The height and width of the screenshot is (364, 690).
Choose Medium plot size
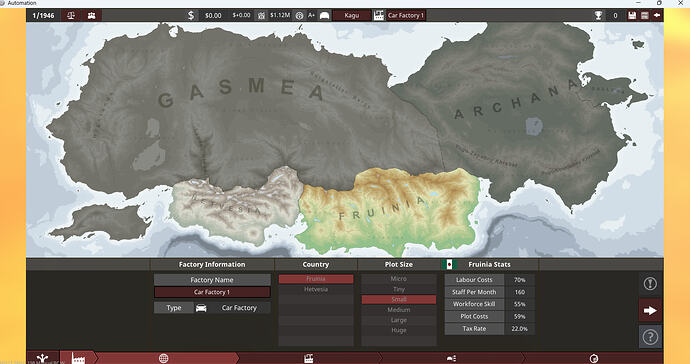399,310
